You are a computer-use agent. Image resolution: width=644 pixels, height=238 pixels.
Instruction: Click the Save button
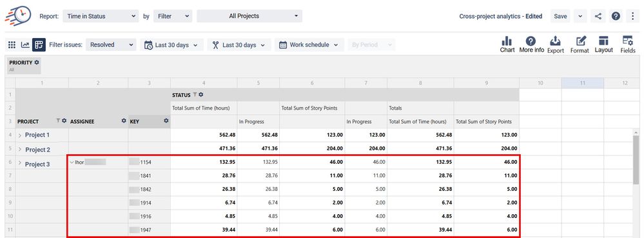[x=560, y=16]
